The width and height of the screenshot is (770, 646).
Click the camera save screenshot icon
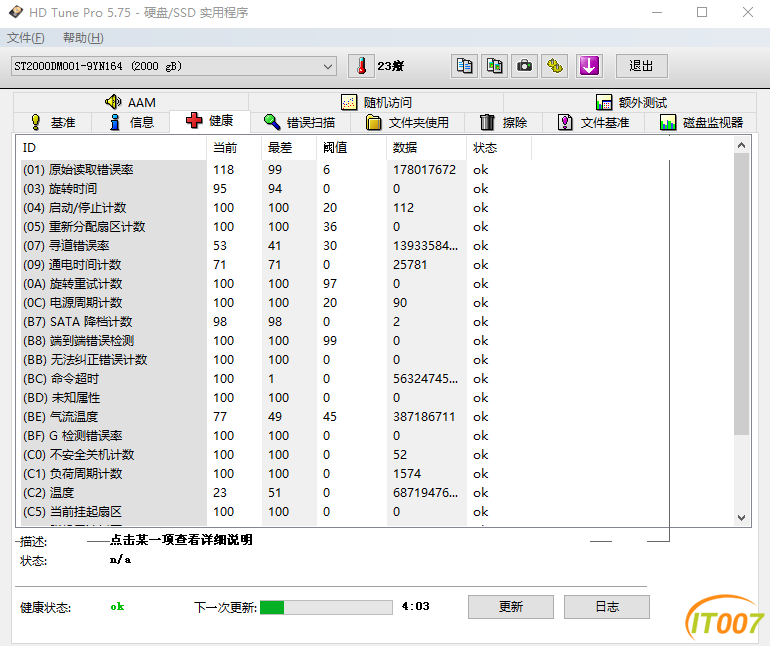[x=524, y=66]
